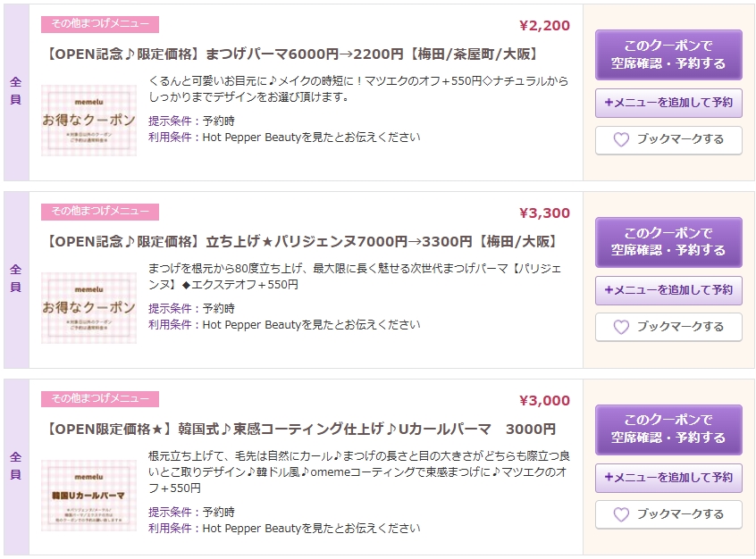The width and height of the screenshot is (756, 559).
Task: Click plus icon on ¥3,300 coupon's add-menu button
Action: pyautogui.click(x=609, y=290)
